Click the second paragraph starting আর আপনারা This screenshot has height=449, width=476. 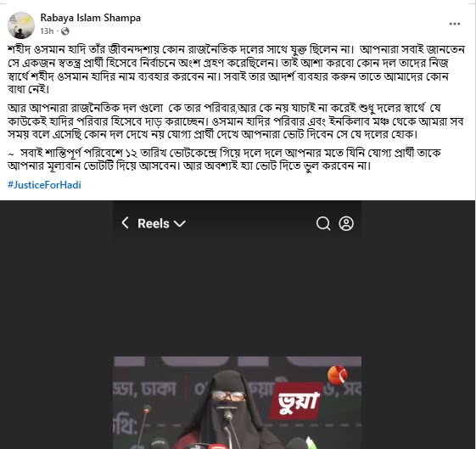(236, 121)
